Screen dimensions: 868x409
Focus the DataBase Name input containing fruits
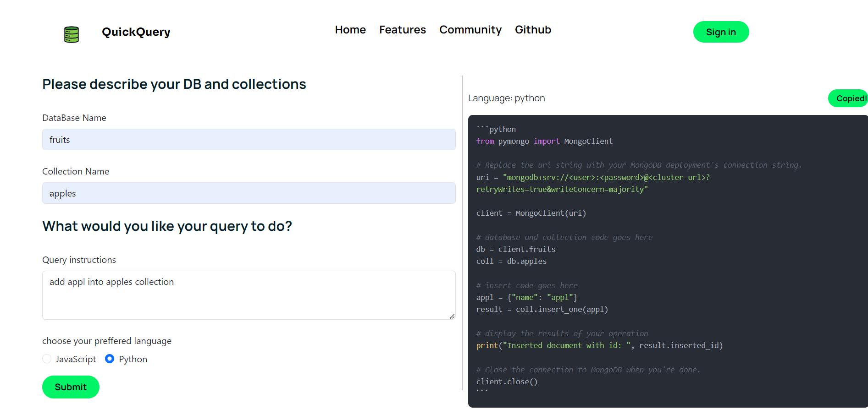pos(249,140)
